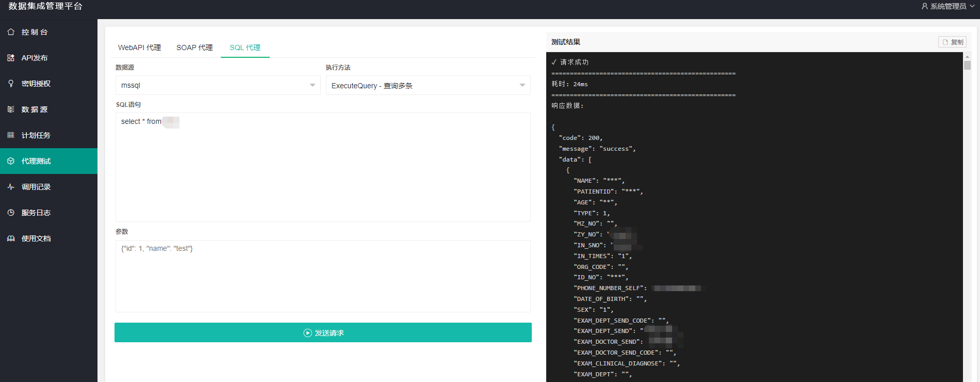The width and height of the screenshot is (980, 382).
Task: Select the SQL 代理 tab
Action: (245, 47)
